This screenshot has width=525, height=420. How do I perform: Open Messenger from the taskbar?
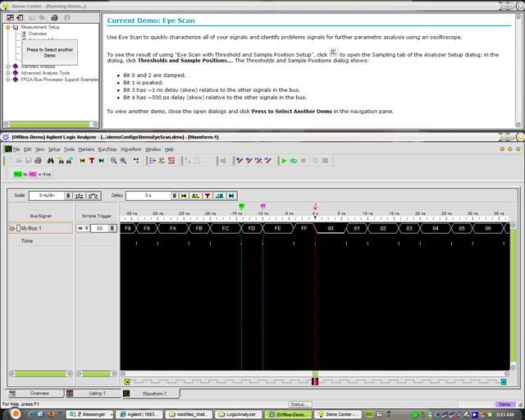click(90, 414)
